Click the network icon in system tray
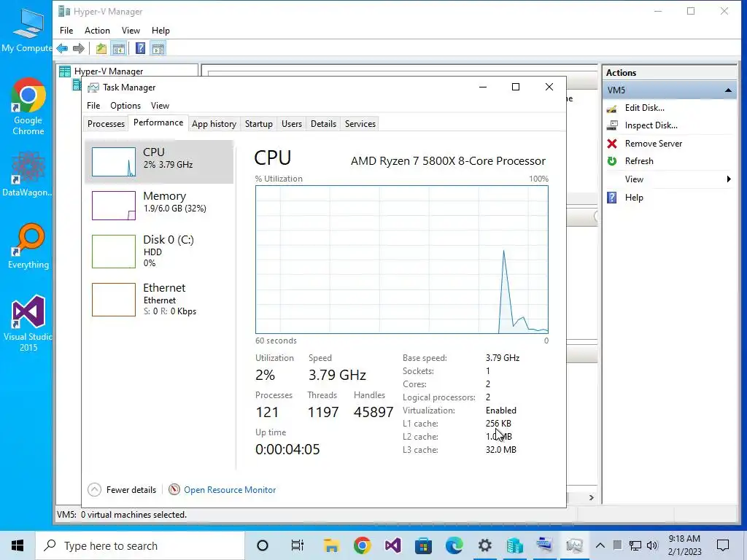 tap(635, 545)
